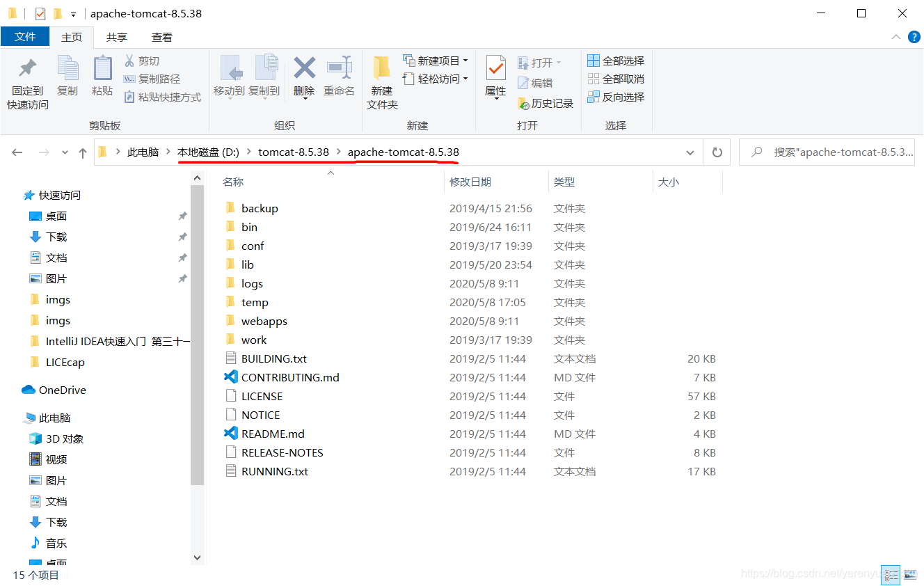
Task: Click the Copy (复制) ribbon icon
Action: 67,69
